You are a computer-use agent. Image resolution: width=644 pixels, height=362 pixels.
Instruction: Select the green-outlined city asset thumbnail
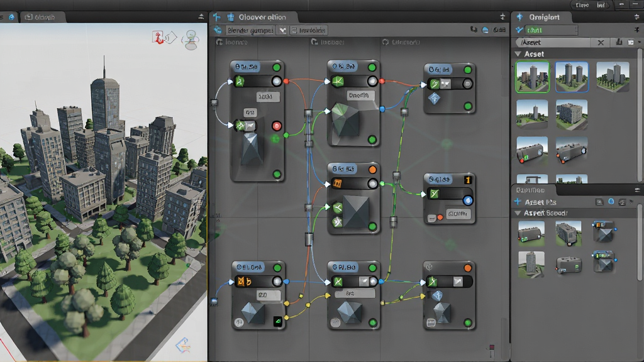532,77
